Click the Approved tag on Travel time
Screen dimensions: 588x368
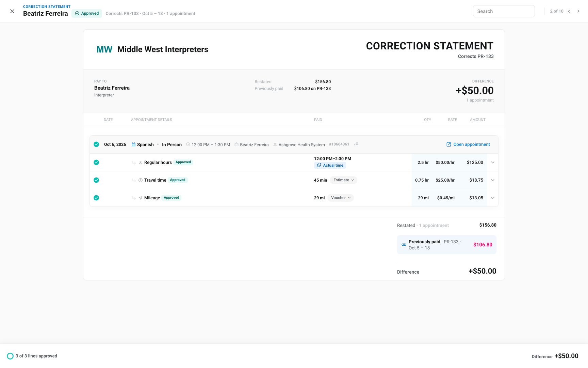pyautogui.click(x=178, y=180)
